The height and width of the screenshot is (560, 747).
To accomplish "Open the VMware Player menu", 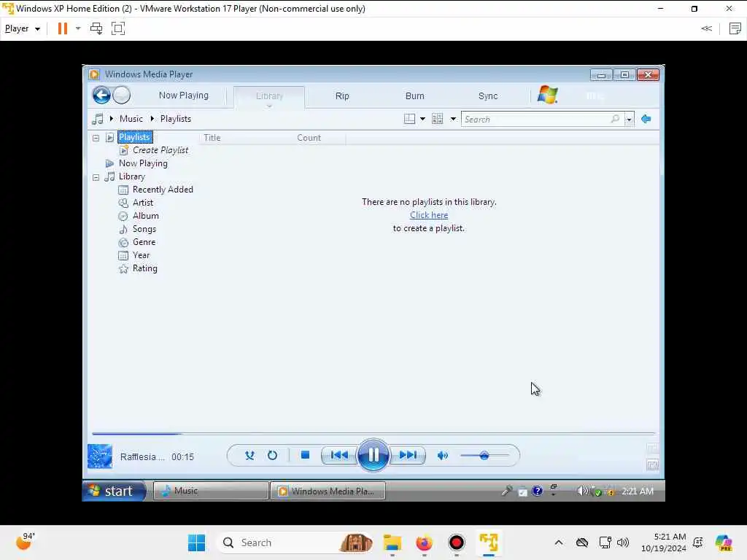I will tap(22, 28).
